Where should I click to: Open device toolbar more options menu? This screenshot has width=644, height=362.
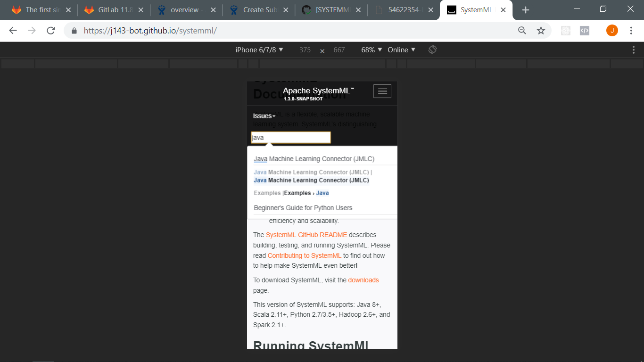[634, 49]
